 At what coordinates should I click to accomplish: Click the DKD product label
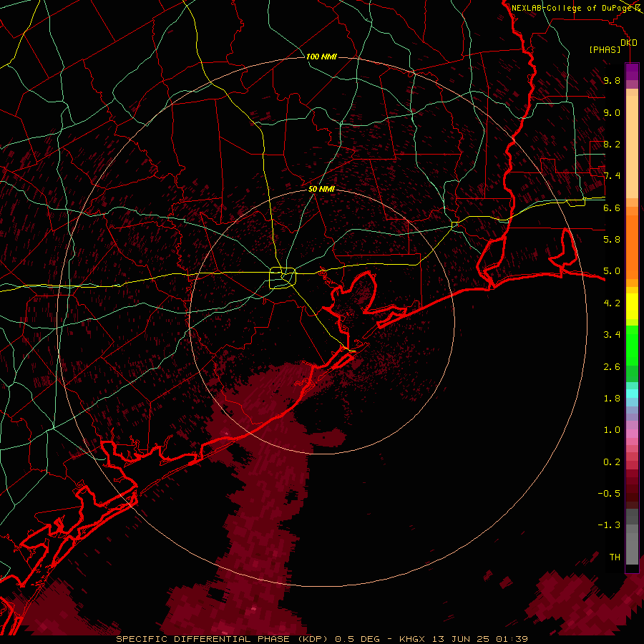point(629,43)
